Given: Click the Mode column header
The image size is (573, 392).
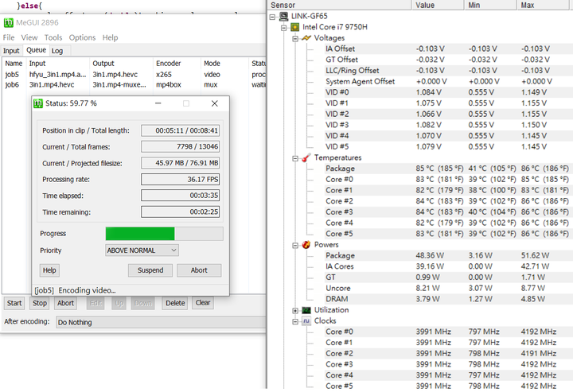Looking at the screenshot, I should [224, 64].
